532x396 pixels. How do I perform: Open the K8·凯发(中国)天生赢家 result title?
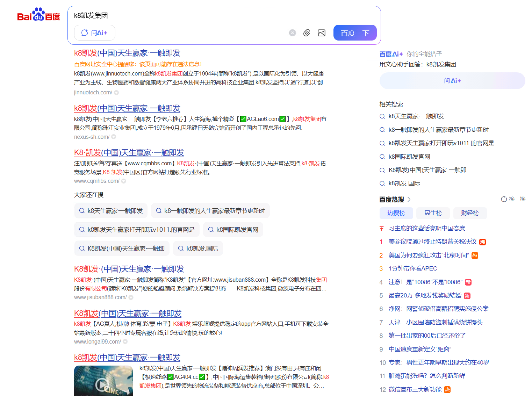pos(129,153)
